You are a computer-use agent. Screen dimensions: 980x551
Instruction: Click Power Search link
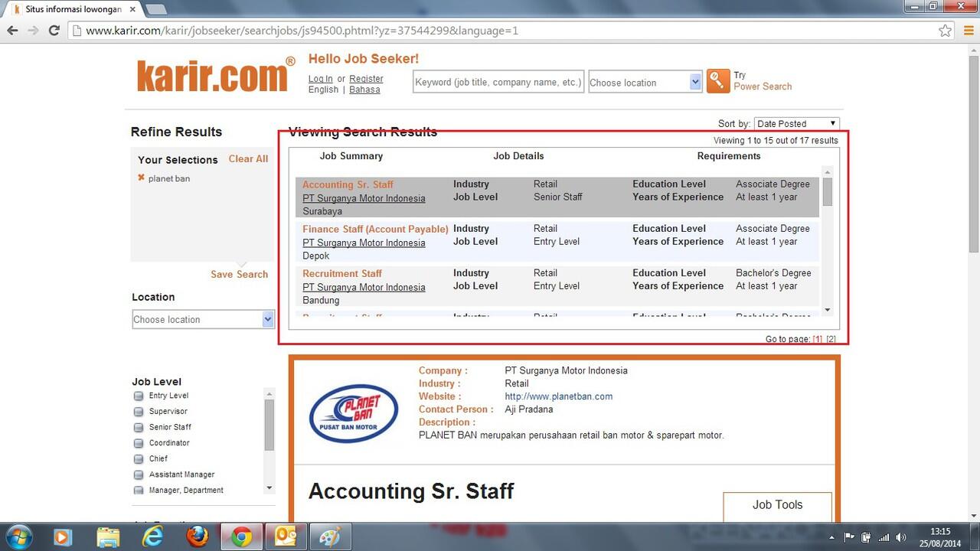pyautogui.click(x=763, y=86)
